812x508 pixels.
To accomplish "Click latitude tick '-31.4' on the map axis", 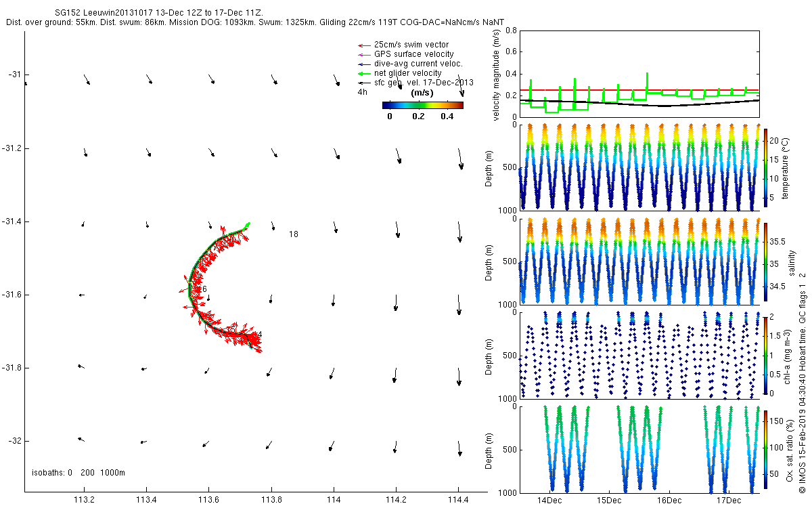I will click(x=11, y=221).
